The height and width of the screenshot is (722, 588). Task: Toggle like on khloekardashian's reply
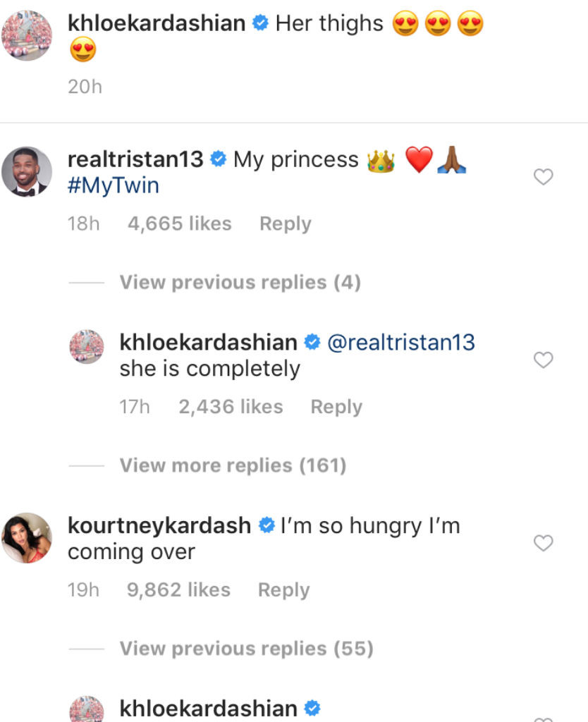pos(543,360)
